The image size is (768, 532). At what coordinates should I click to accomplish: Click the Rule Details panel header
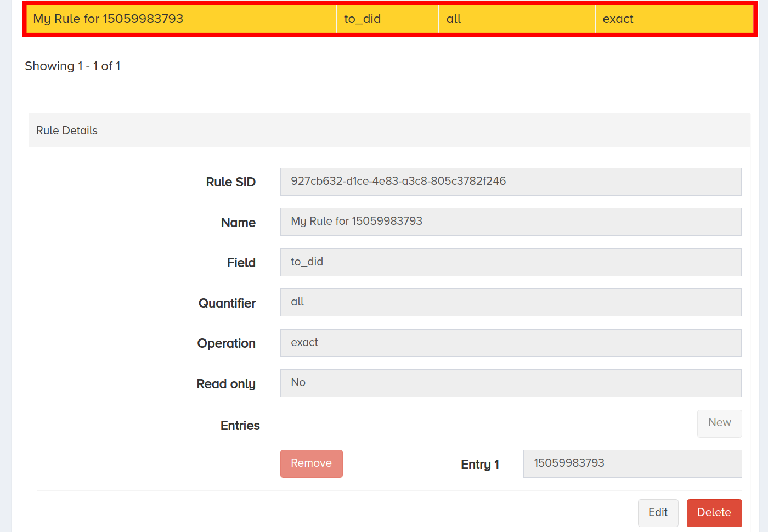point(389,130)
